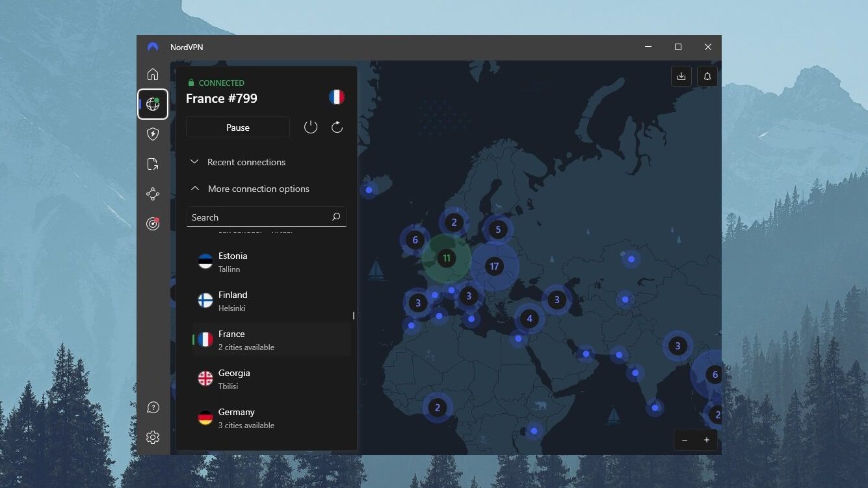Open the Meshnet sidebar icon

pos(153,194)
